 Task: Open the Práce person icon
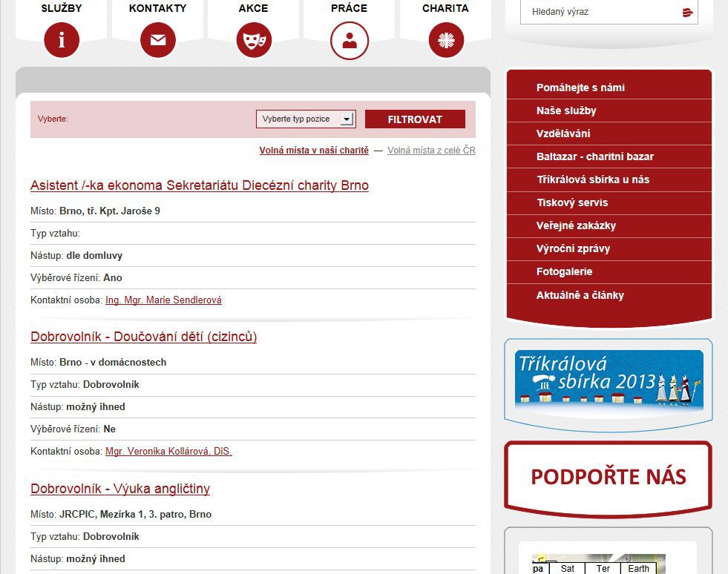(350, 40)
